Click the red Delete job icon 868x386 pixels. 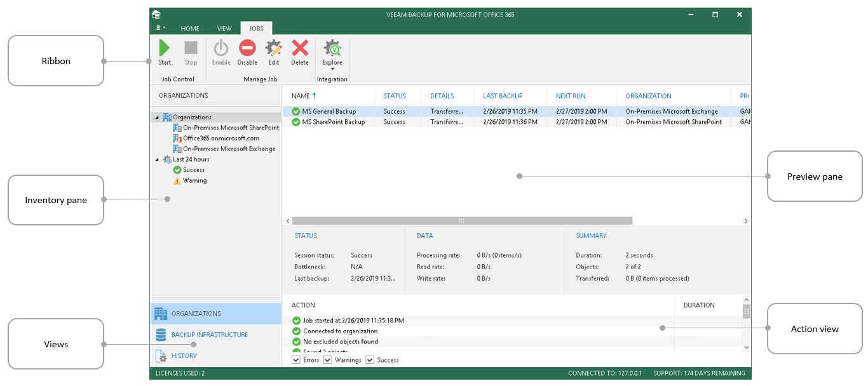(x=300, y=49)
